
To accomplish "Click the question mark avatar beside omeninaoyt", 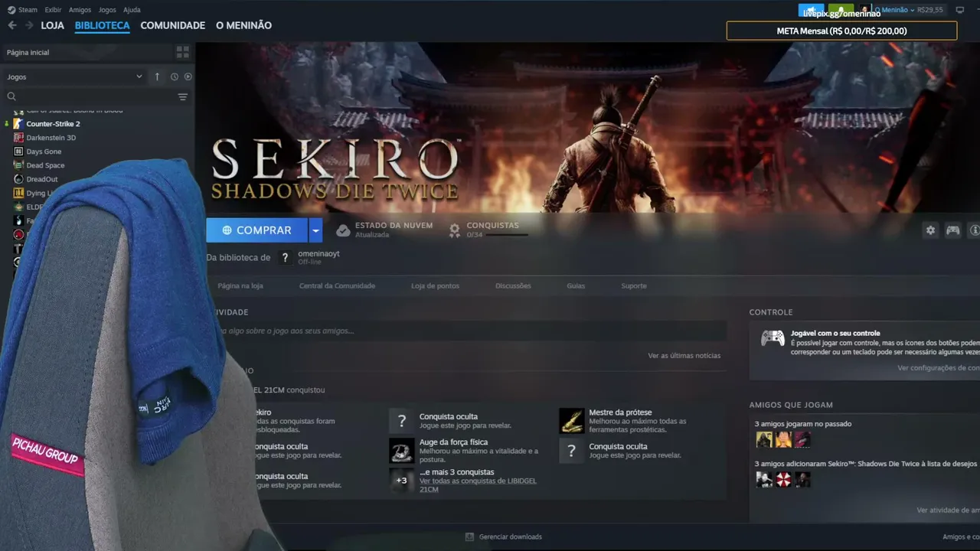I will [285, 258].
